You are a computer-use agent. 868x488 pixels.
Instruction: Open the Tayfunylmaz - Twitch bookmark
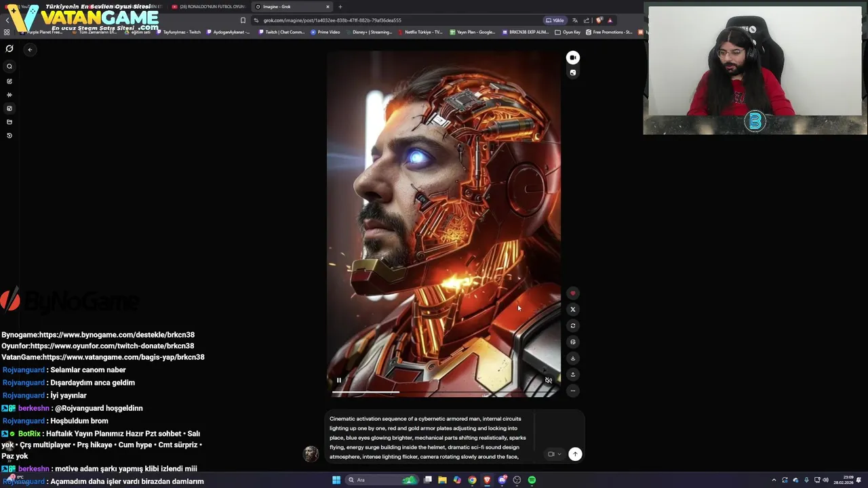[179, 32]
